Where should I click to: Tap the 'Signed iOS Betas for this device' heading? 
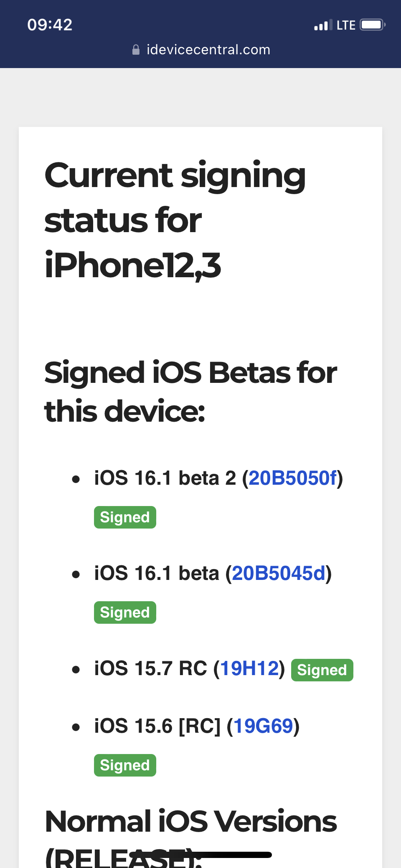pyautogui.click(x=190, y=392)
